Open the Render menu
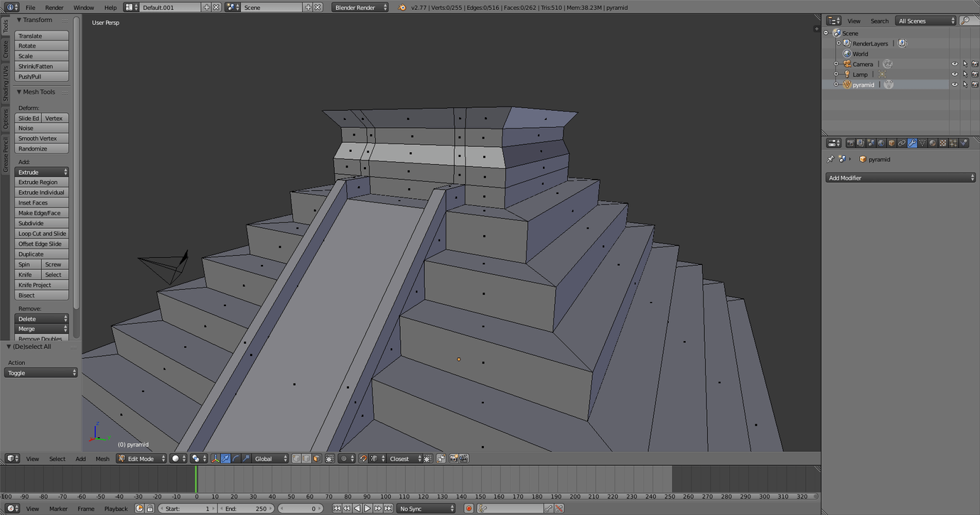Viewport: 980px width, 515px height. click(54, 7)
